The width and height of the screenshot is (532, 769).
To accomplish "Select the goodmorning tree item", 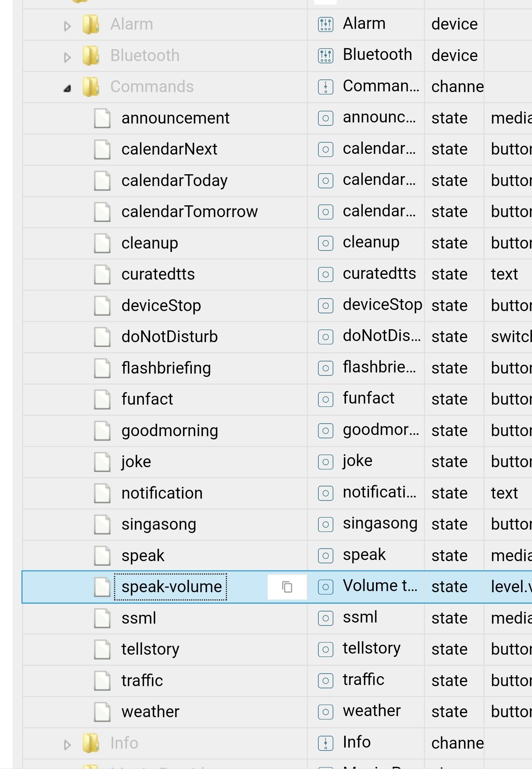I will tap(170, 431).
